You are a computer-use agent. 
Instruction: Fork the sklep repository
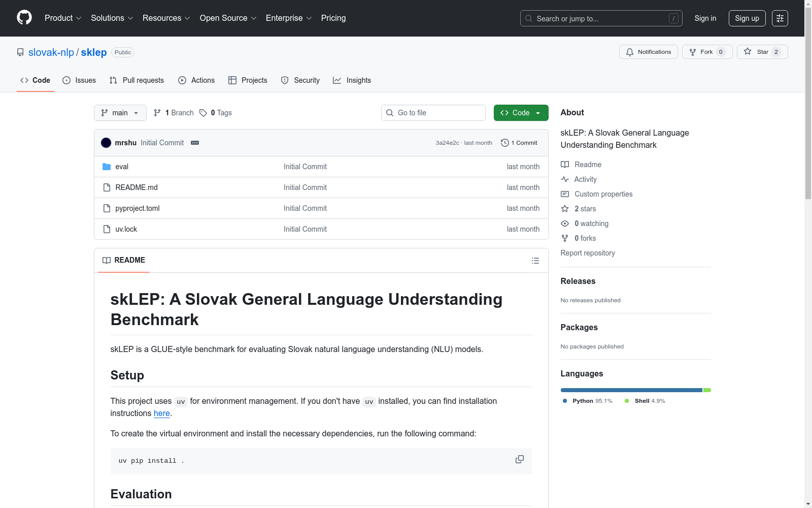(707, 52)
